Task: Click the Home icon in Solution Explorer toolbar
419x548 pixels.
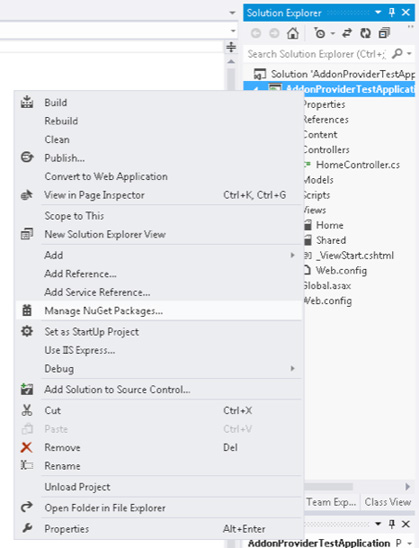Action: [293, 34]
